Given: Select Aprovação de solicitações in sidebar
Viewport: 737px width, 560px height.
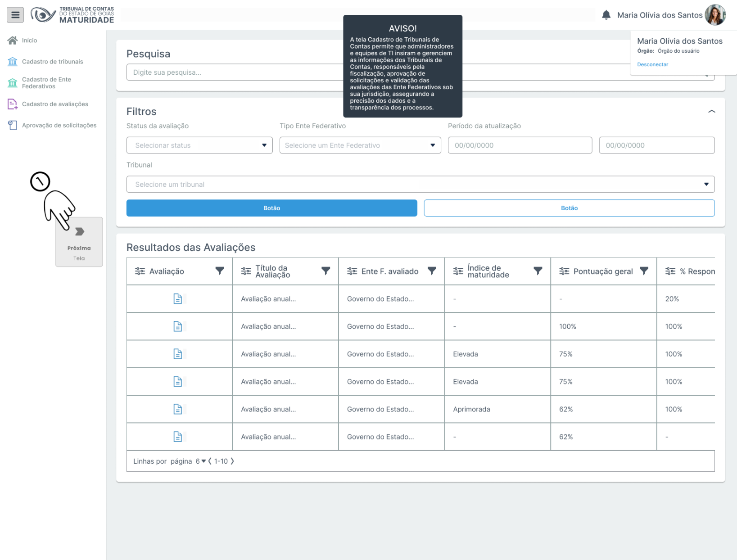Looking at the screenshot, I should 59,126.
